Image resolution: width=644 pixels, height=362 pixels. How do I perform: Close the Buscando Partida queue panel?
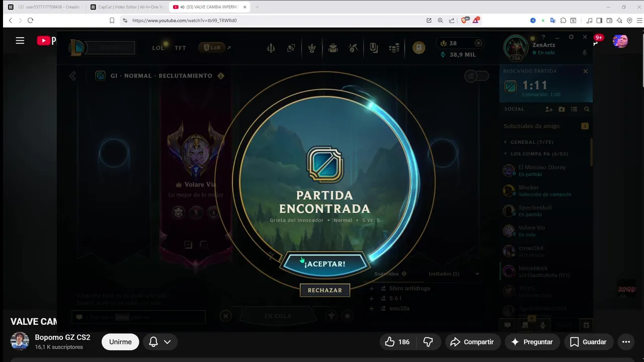(585, 71)
